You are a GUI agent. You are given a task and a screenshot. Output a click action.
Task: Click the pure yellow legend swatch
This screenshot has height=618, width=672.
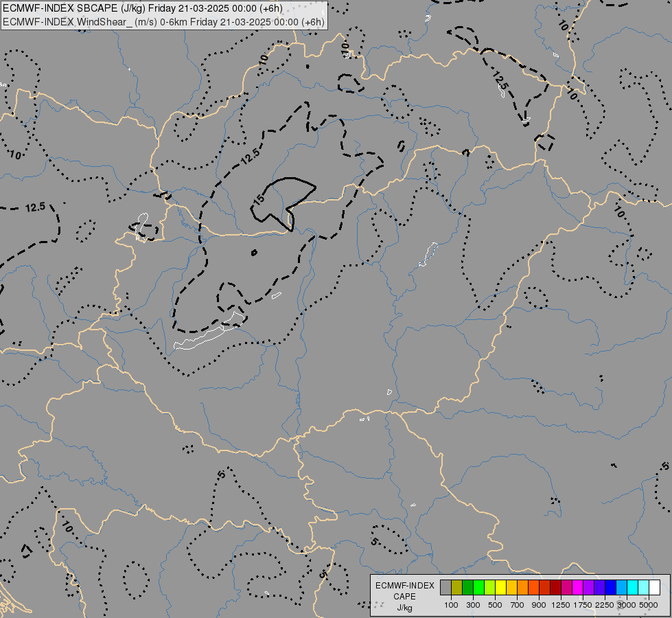pos(500,587)
